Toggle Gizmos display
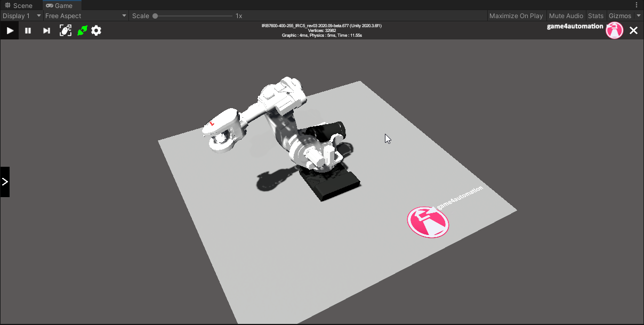Viewport: 644px width, 325px height. pyautogui.click(x=620, y=16)
